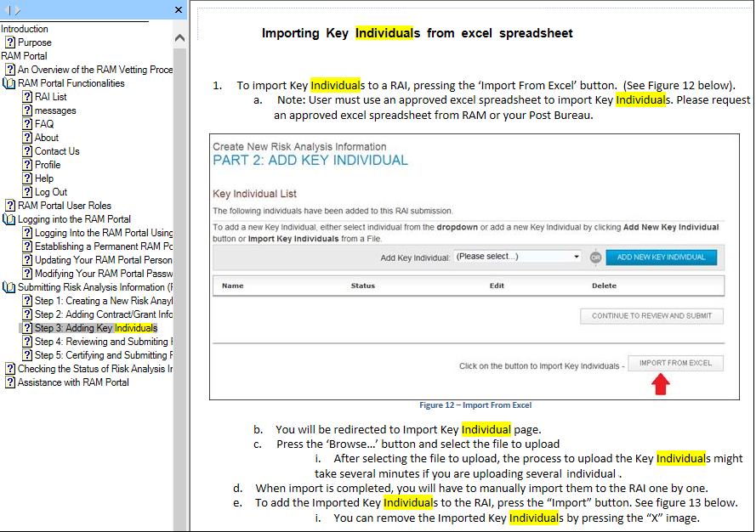Click the Figure 12 – Import From Excel caption
756x532 pixels.
pos(475,405)
